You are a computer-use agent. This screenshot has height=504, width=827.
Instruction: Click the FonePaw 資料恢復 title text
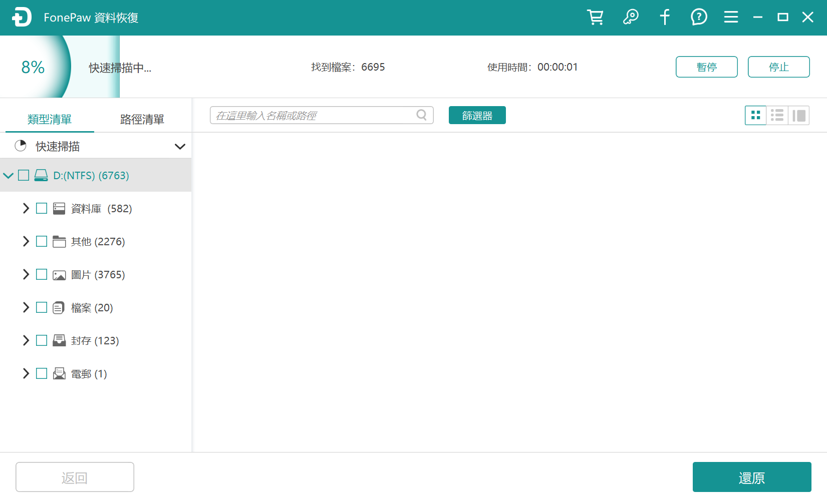coord(91,18)
